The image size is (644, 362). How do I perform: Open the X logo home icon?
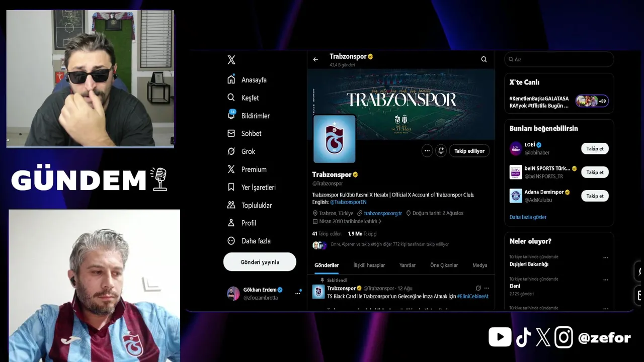tap(231, 60)
